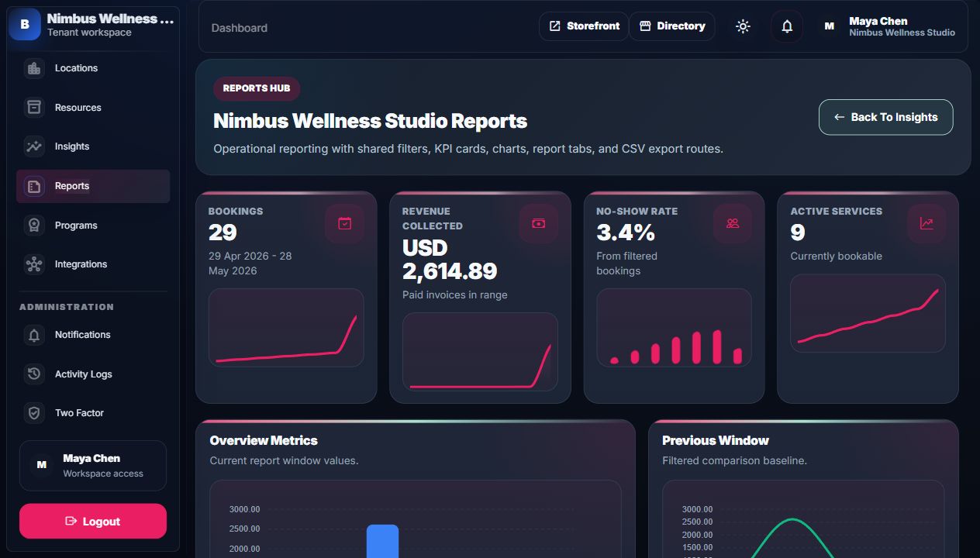Click the Notifications bell icon in sidebar

point(34,335)
